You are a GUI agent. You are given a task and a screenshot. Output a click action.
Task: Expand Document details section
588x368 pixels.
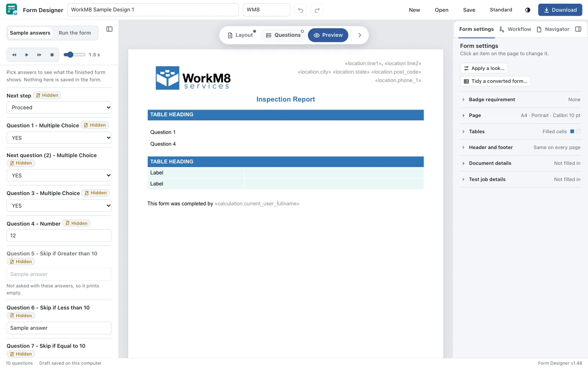[520, 163]
